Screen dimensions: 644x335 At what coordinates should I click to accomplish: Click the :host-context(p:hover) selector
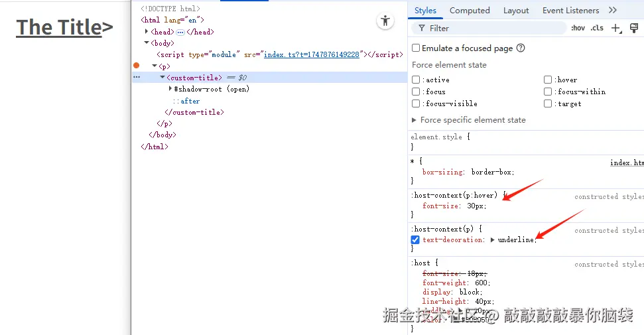pos(454,195)
